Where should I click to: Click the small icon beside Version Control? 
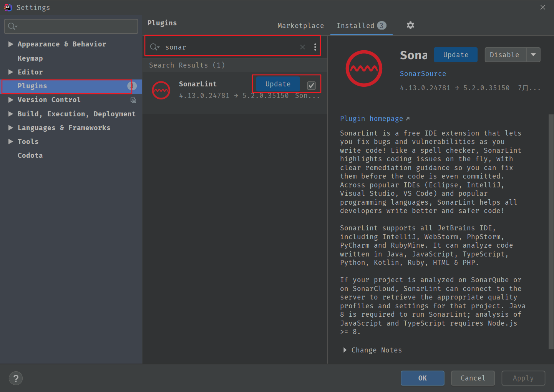(133, 100)
